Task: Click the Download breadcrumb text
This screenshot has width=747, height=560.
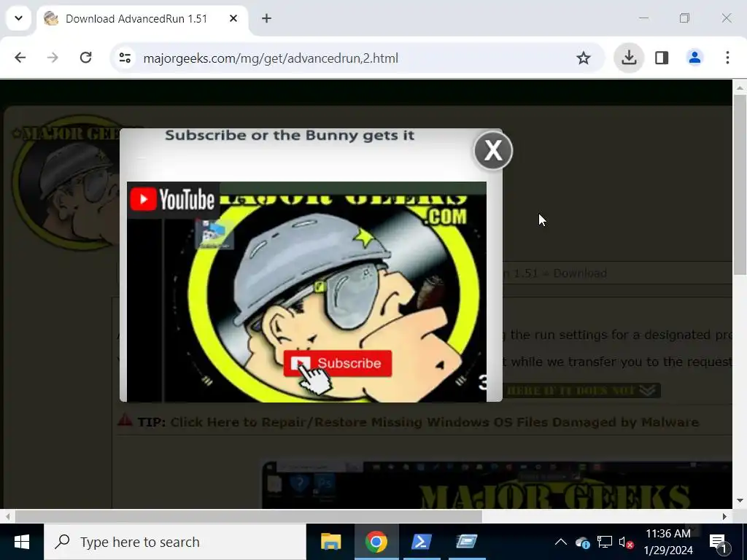Action: coord(580,273)
